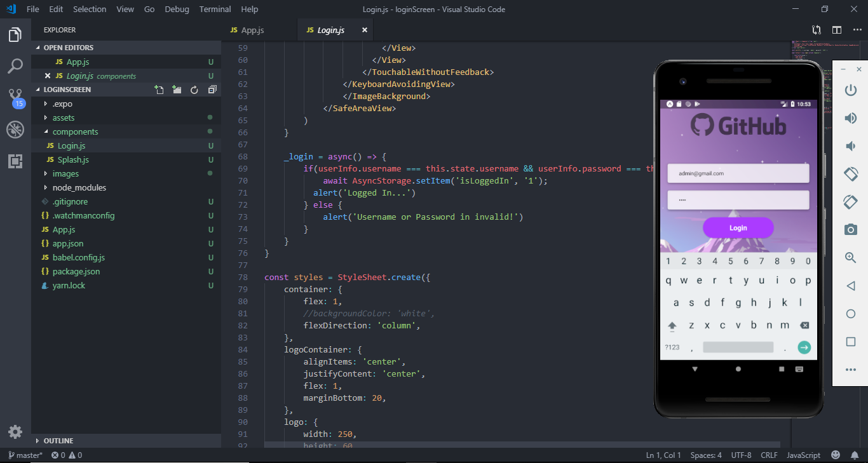Expand the assets folder

(x=126, y=117)
